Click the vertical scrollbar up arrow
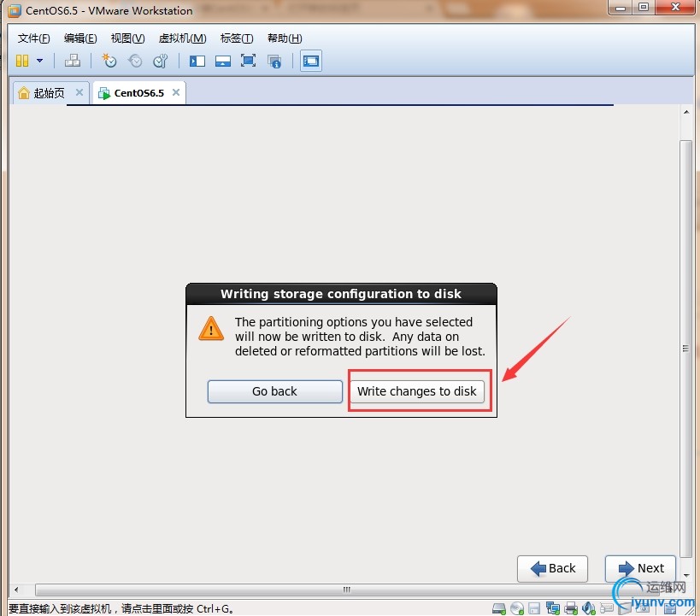 686,112
